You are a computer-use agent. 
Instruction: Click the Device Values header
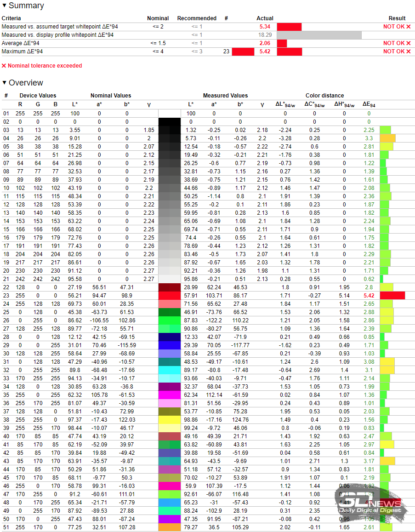[x=38, y=96]
